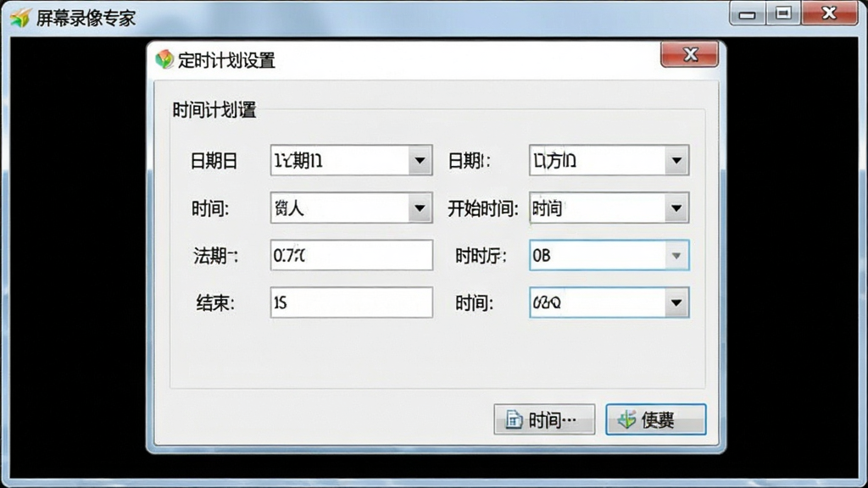Click the 日期日 label

(x=214, y=161)
